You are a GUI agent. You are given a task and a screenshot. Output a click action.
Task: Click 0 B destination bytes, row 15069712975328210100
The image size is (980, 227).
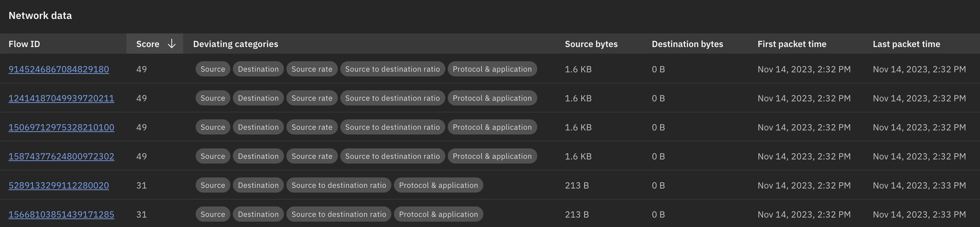coord(658,127)
